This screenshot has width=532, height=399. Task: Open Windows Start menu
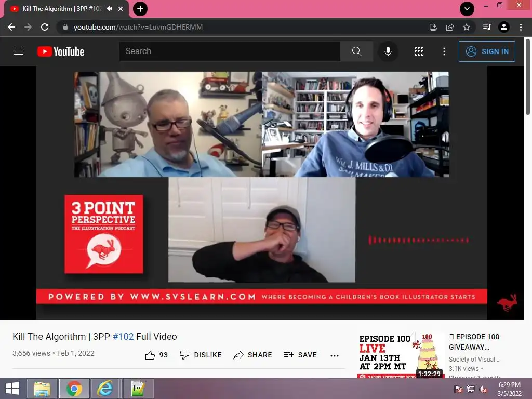(12, 389)
